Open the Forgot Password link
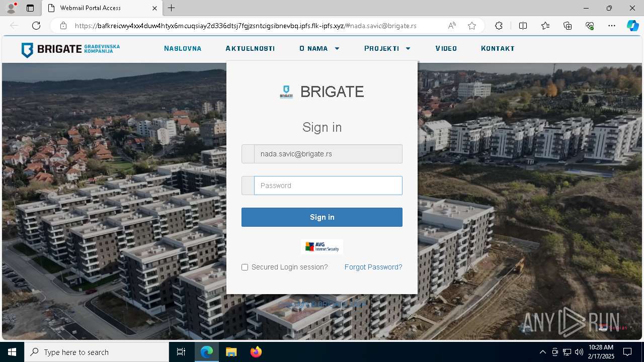This screenshot has width=644, height=362. (x=373, y=267)
